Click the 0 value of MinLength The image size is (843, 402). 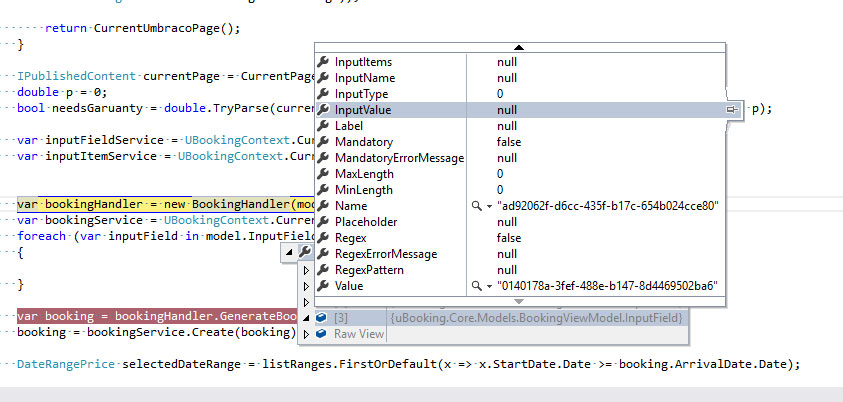click(x=500, y=190)
